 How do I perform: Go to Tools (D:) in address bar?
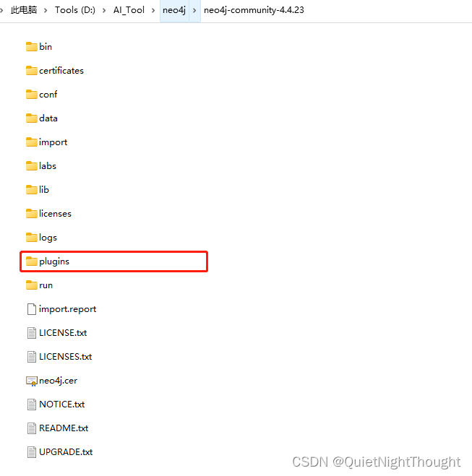tap(75, 10)
